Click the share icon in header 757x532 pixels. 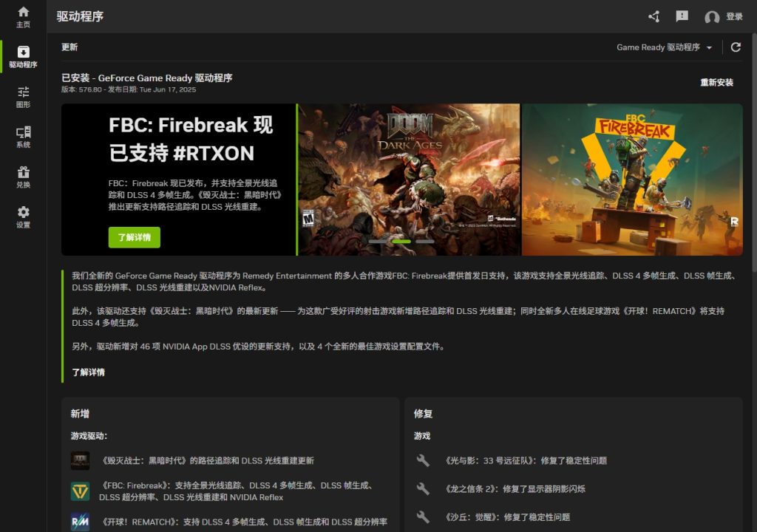654,17
